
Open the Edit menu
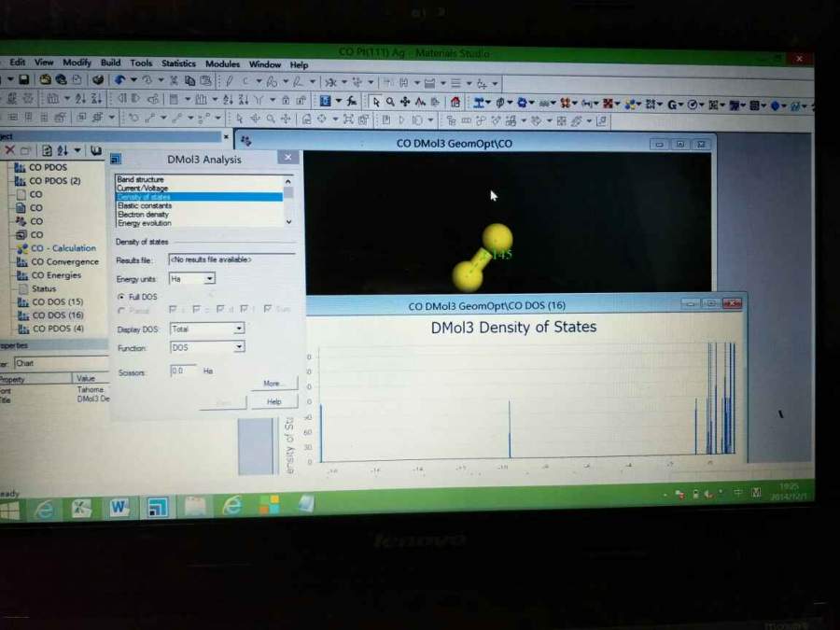[17, 63]
